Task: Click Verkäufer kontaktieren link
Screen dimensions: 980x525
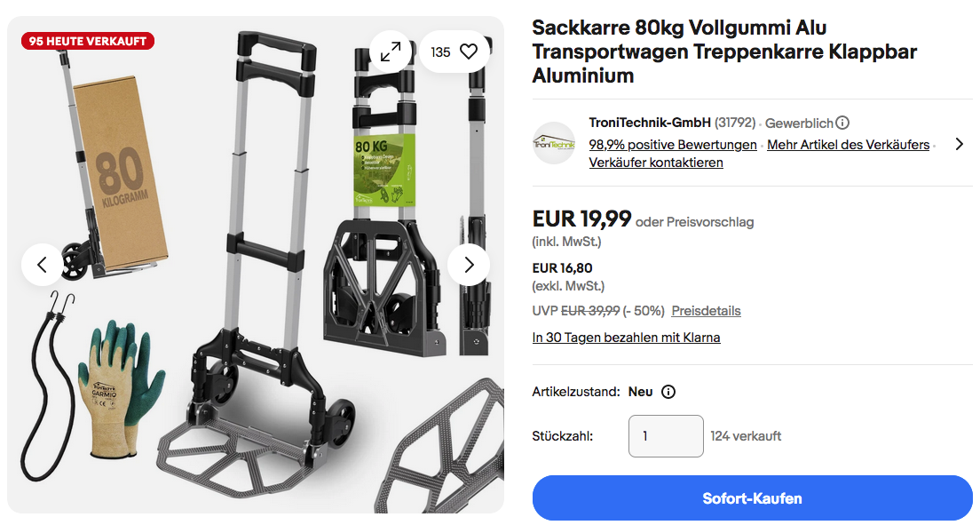Action: (x=656, y=163)
